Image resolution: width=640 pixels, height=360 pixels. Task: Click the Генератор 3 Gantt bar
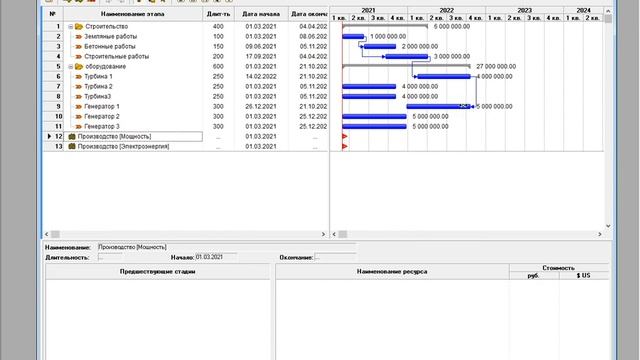[374, 127]
